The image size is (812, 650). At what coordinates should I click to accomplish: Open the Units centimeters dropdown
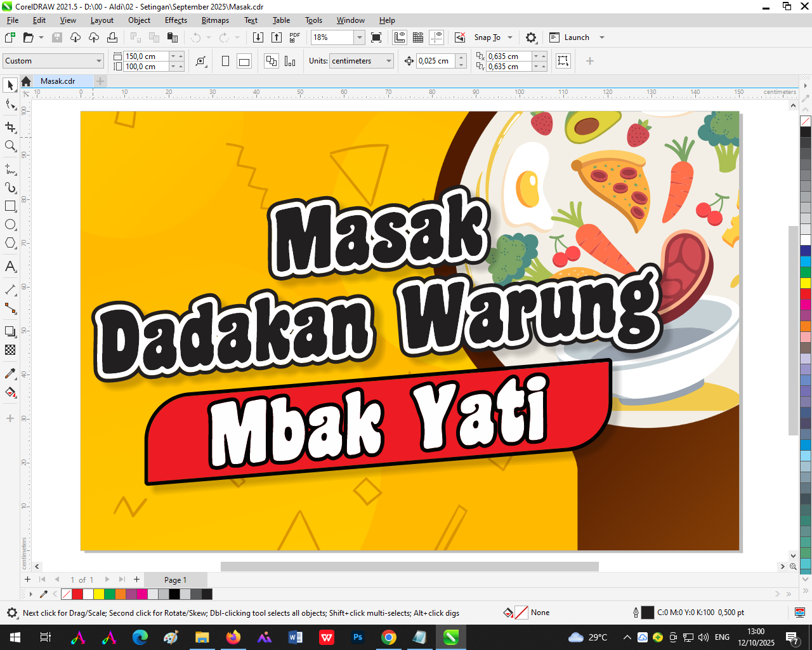click(x=388, y=61)
